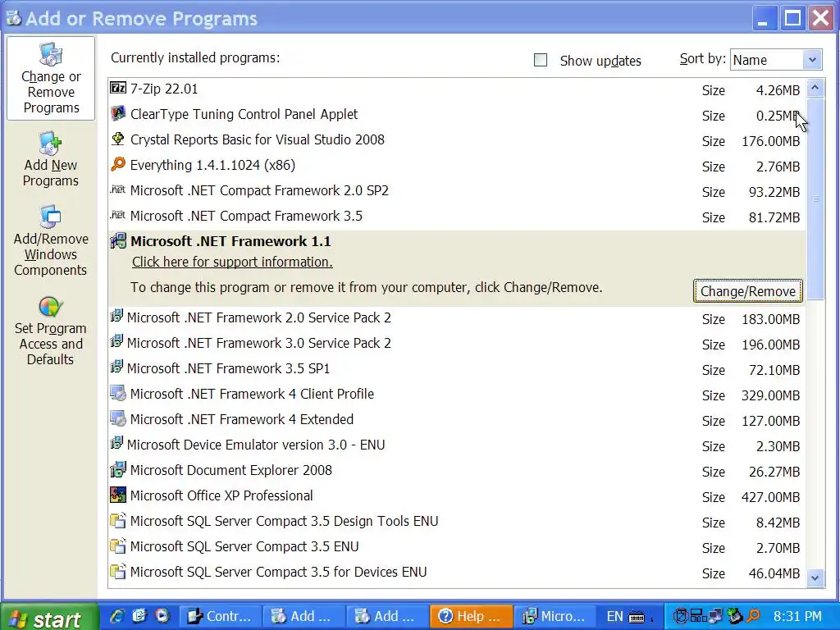Click the 7-Zip 22.01 program icon
The image size is (840, 630).
click(118, 88)
